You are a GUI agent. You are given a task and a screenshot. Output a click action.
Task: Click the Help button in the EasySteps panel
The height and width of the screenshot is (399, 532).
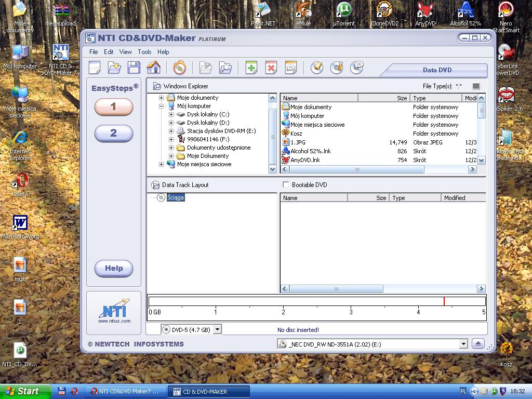(x=114, y=269)
